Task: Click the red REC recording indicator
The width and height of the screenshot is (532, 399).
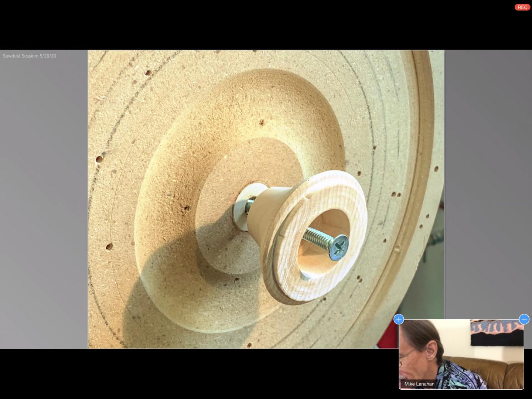Action: 522,7
